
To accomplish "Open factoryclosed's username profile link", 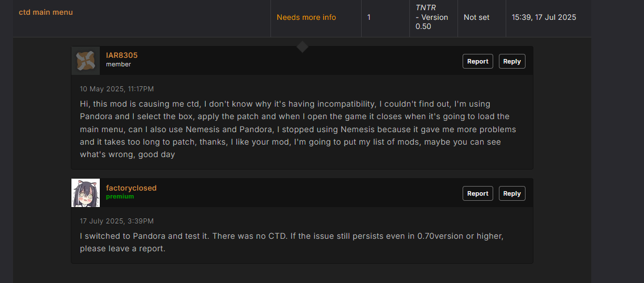I will (131, 188).
